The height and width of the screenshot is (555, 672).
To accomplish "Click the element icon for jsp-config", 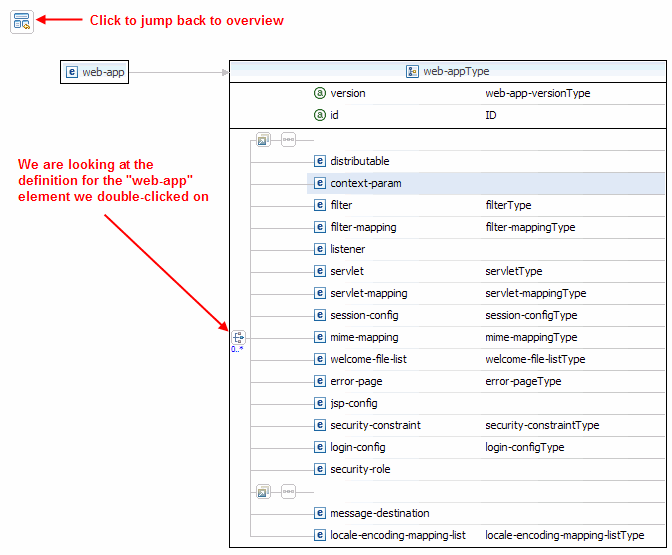I will [x=320, y=403].
